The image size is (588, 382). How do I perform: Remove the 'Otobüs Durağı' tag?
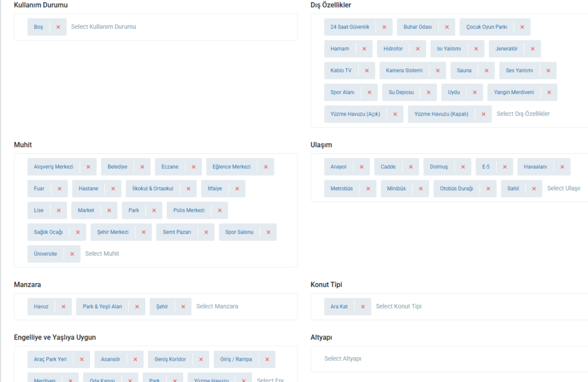click(x=488, y=189)
